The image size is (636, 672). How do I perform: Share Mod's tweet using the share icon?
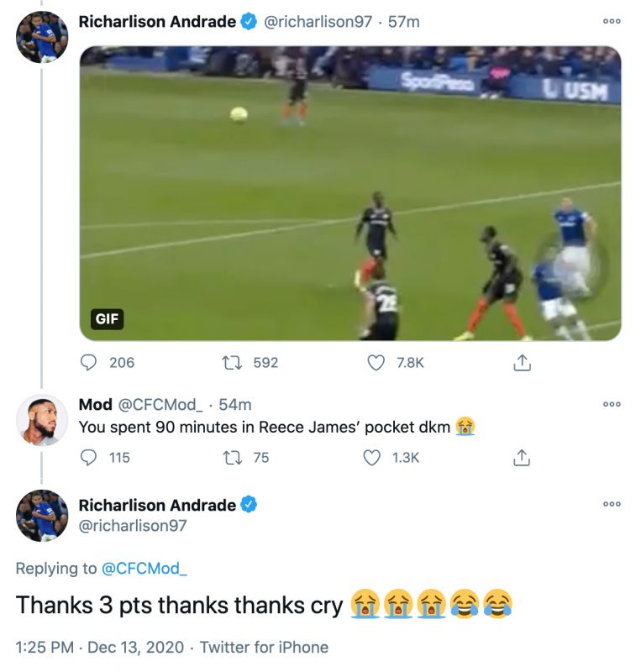coord(522,458)
